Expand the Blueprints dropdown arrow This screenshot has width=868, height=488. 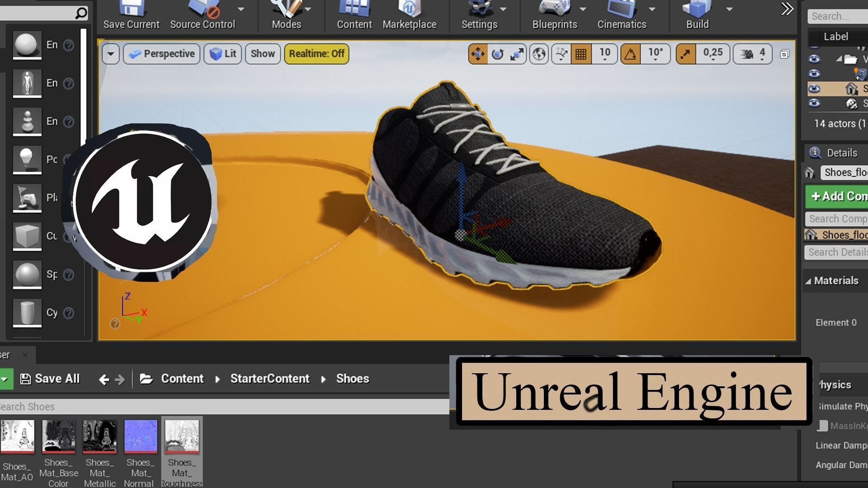pyautogui.click(x=583, y=9)
